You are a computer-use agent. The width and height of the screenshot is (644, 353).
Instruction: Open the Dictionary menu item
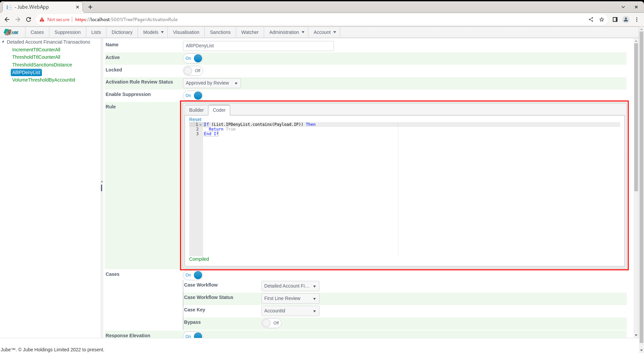point(122,32)
